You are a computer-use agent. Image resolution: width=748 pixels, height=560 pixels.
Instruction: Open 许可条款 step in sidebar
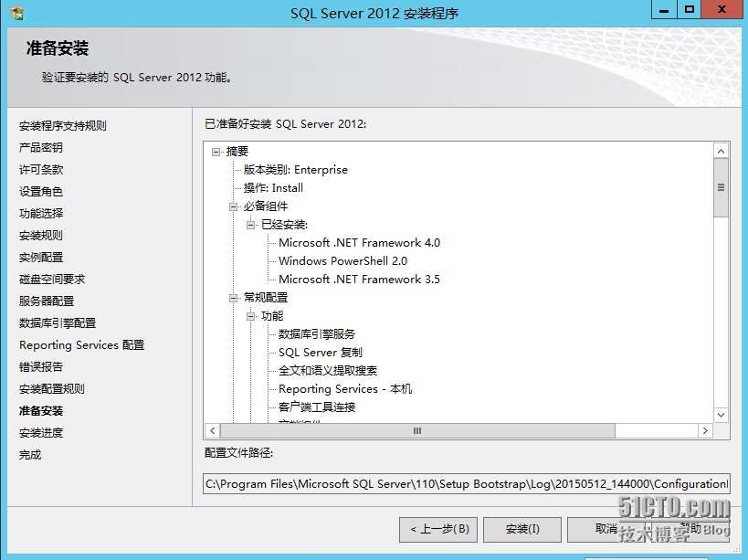tap(40, 170)
